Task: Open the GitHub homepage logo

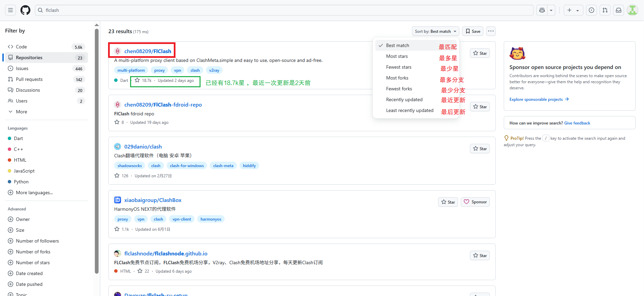Action: [25, 10]
